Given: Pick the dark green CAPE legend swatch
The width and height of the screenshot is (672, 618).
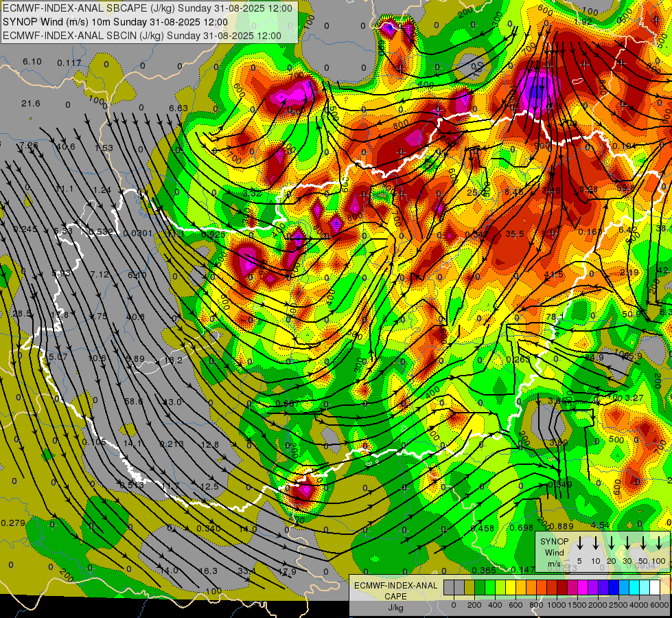Looking at the screenshot, I should [x=480, y=588].
